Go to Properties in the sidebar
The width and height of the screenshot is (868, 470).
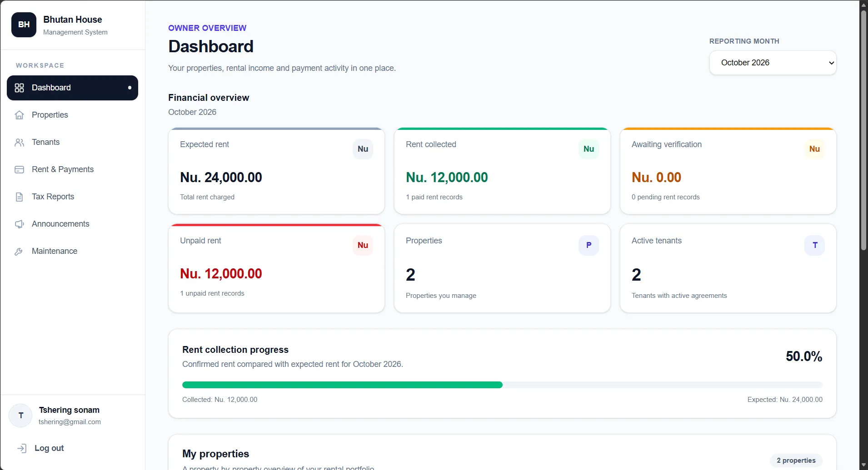pos(72,115)
